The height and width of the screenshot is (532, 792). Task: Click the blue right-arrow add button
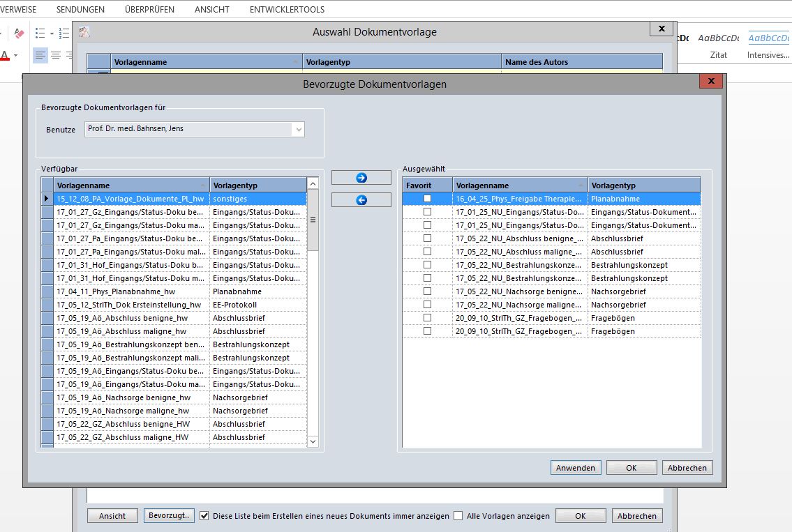click(x=361, y=178)
